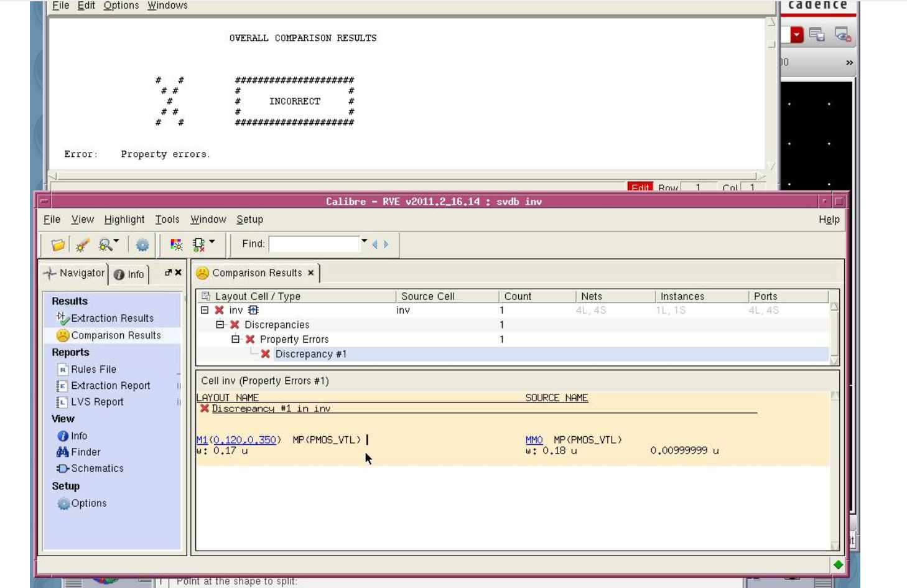This screenshot has width=907, height=588.
Task: Open the File menu in Calibre RVE
Action: 52,220
